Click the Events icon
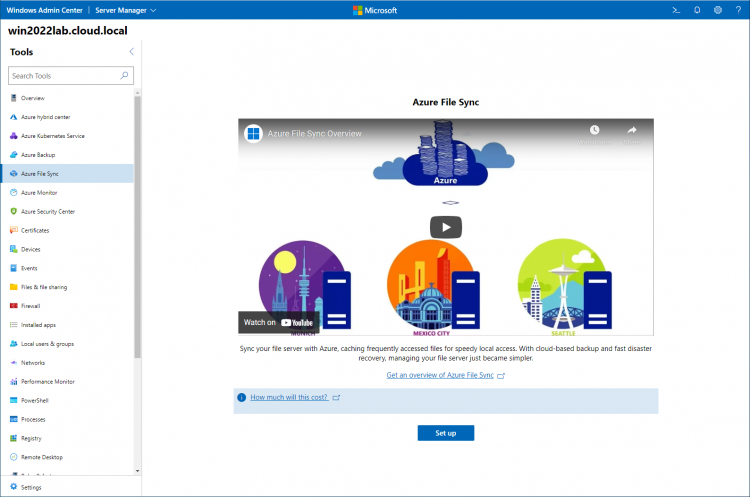The width and height of the screenshot is (750, 497). [13, 268]
